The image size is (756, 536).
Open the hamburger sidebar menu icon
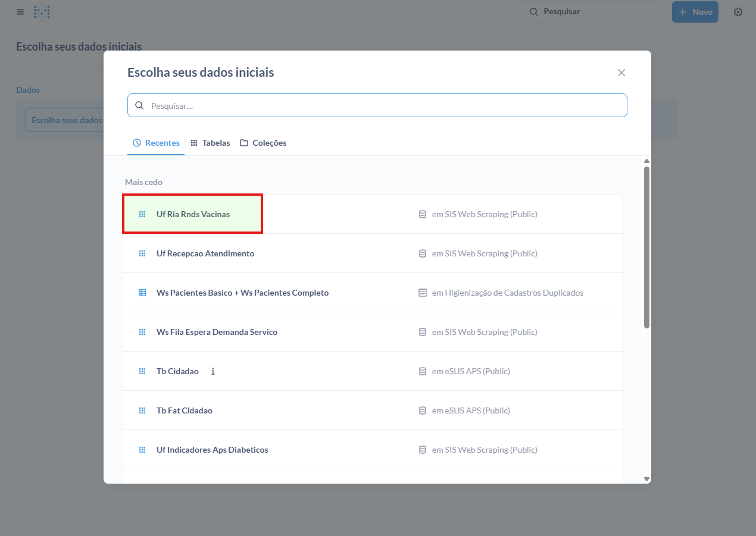click(x=20, y=12)
